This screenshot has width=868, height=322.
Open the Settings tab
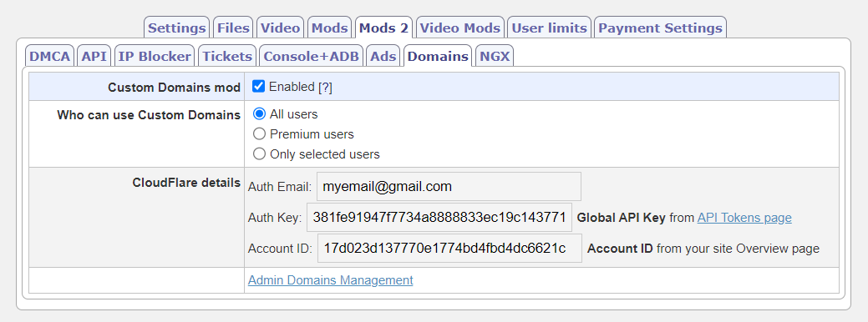pyautogui.click(x=176, y=28)
